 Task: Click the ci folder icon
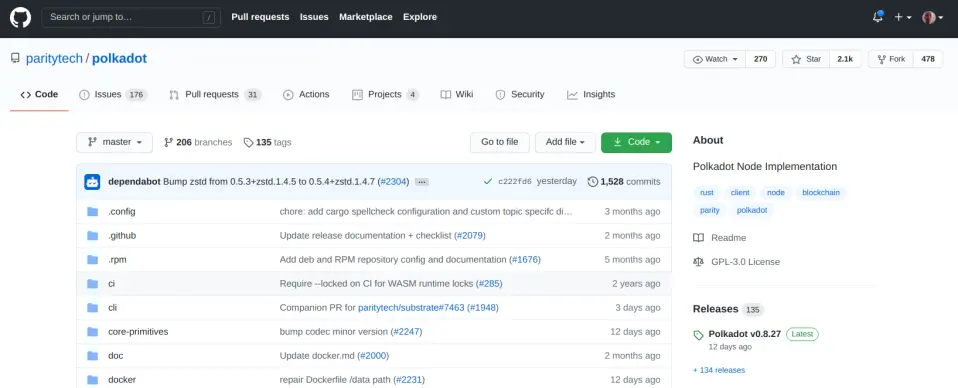[x=92, y=284]
